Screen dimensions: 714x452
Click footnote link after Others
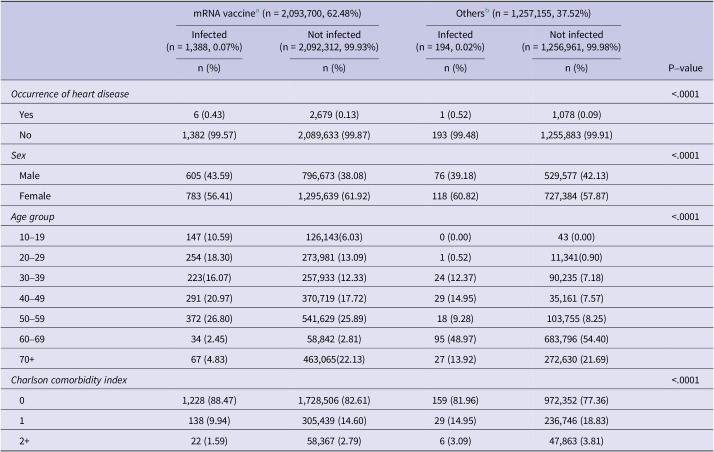(x=487, y=10)
